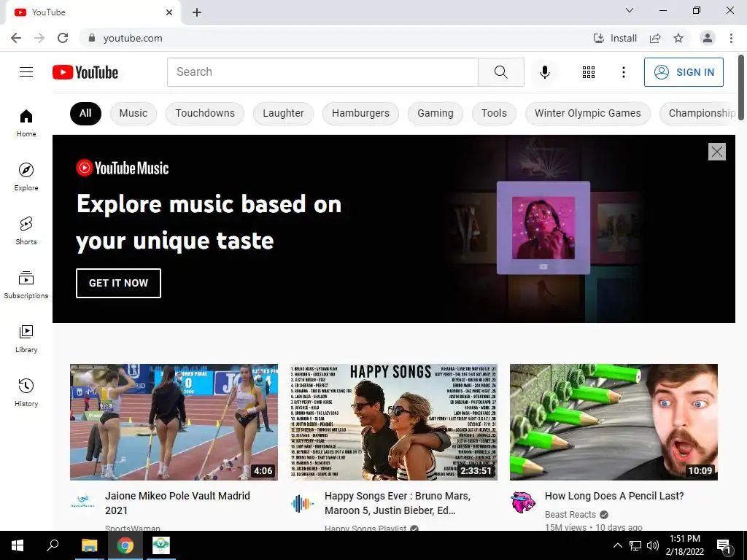Bookmark this tab with star
Screen dimensions: 747x560
click(x=678, y=38)
